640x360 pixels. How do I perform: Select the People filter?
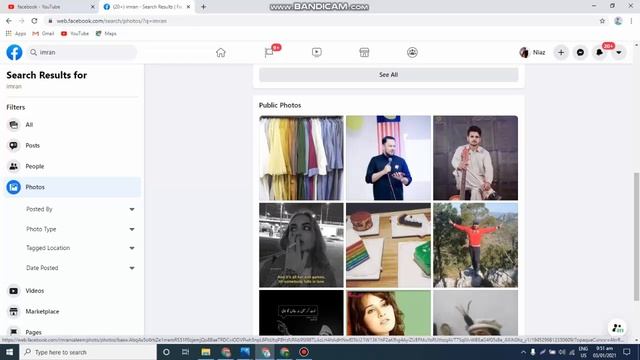[73, 166]
